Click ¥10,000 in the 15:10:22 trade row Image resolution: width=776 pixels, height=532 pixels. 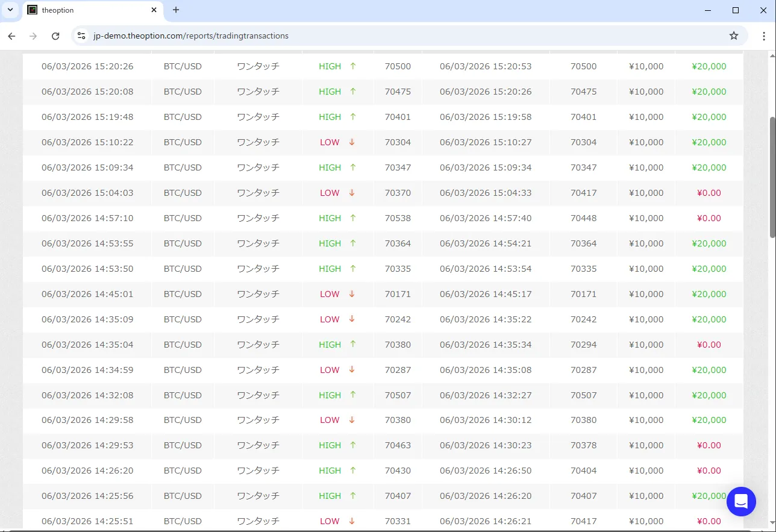coord(646,142)
